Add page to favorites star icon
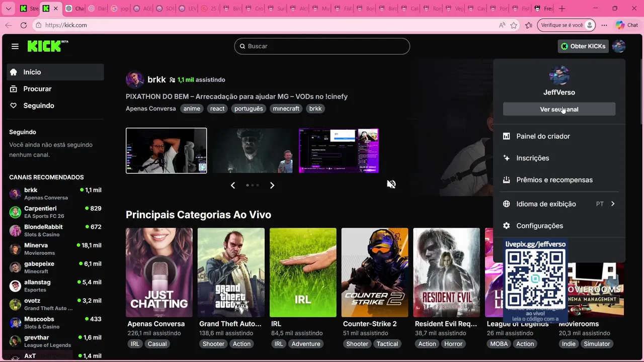This screenshot has width=644, height=362. pos(514,25)
